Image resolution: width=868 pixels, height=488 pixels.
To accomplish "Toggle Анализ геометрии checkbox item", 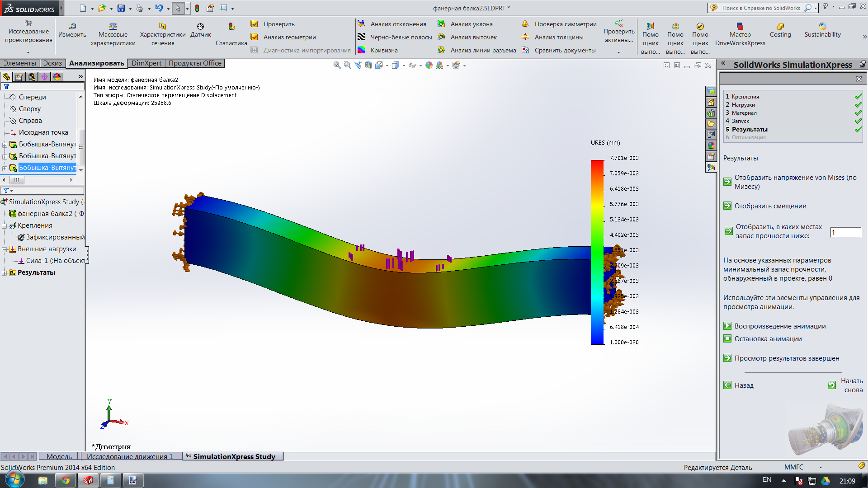I will tap(255, 37).
